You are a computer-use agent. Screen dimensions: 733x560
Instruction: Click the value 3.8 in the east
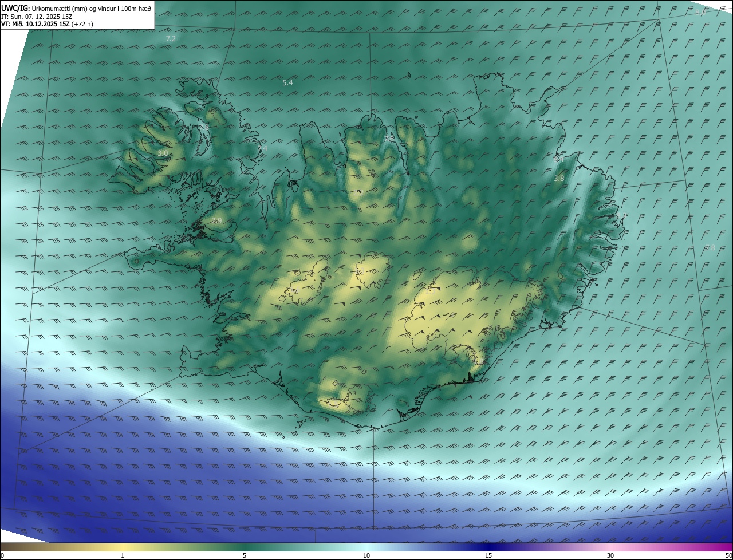pos(559,179)
